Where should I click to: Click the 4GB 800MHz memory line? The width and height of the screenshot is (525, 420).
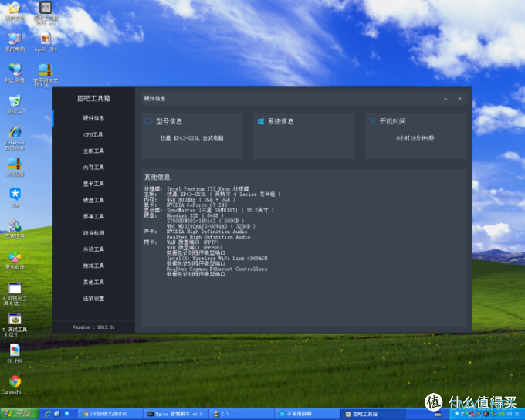[x=201, y=200]
